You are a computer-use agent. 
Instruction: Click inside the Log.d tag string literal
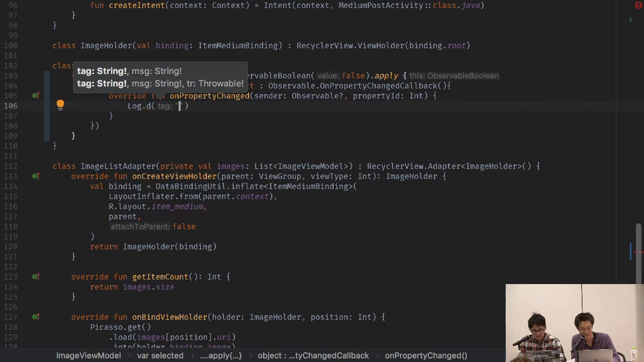coord(179,106)
